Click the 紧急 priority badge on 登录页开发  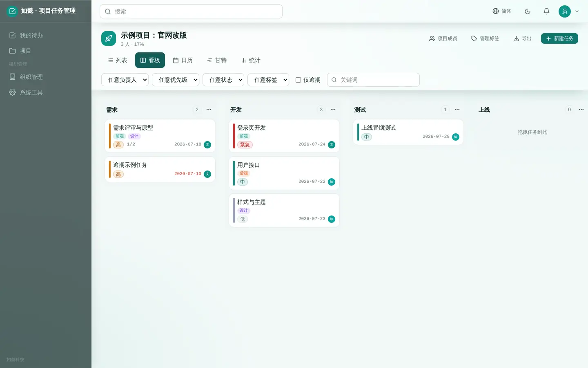click(x=245, y=145)
